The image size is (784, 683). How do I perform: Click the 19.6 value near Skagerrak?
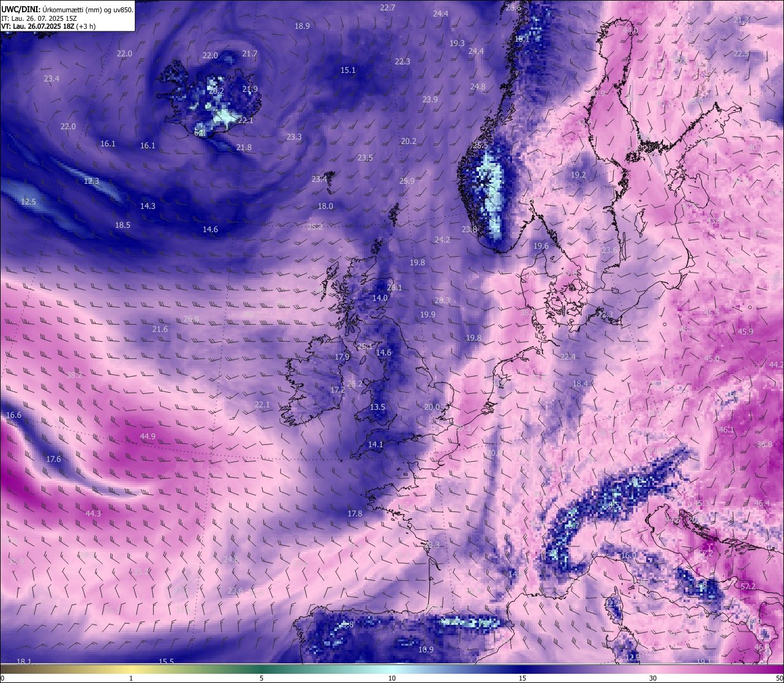[541, 246]
